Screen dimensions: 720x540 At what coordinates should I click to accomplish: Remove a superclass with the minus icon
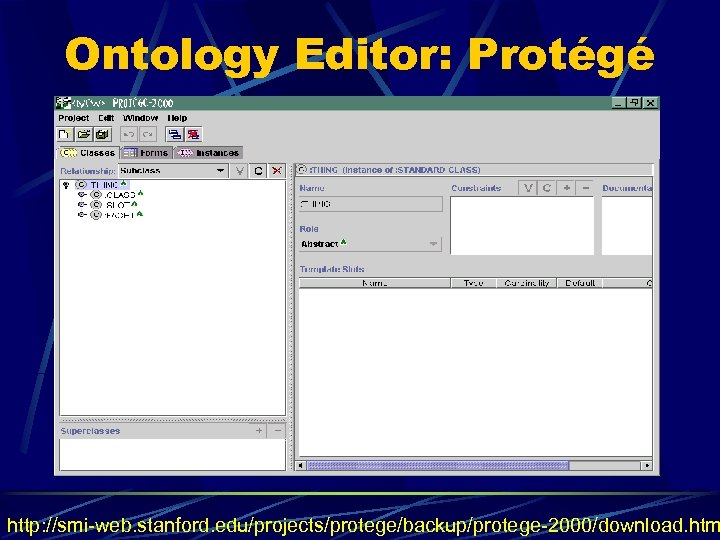[x=277, y=431]
